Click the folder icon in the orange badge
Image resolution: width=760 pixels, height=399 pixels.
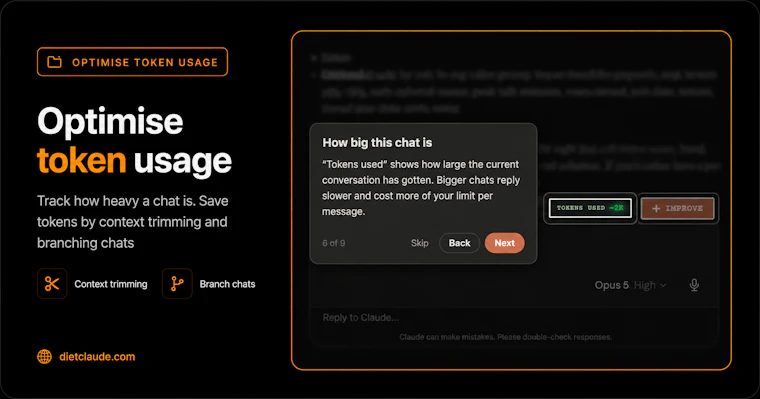click(x=54, y=62)
